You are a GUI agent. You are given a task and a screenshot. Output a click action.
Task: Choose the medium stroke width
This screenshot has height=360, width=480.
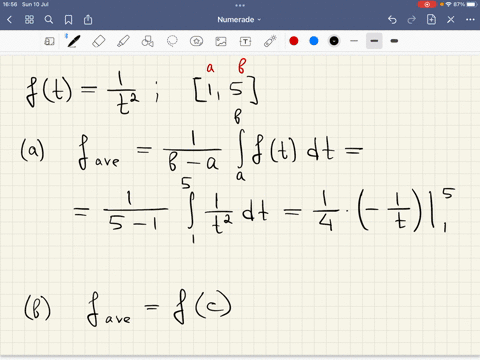(x=374, y=41)
